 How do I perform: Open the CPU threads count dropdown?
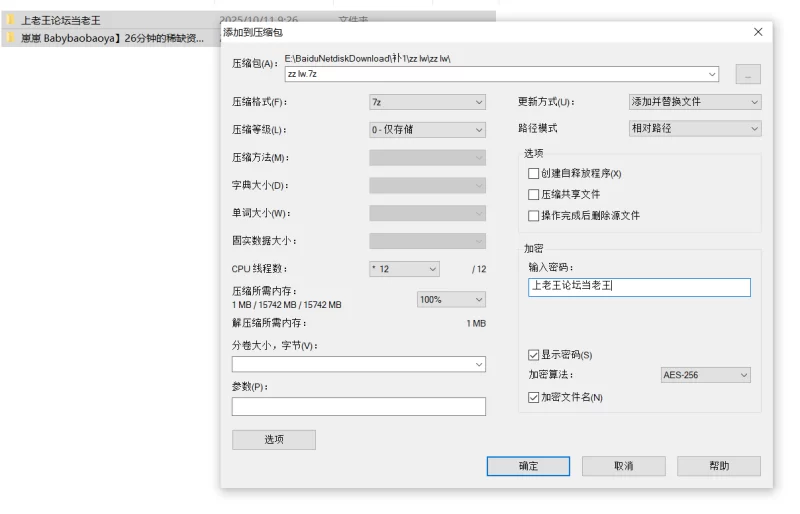404,269
